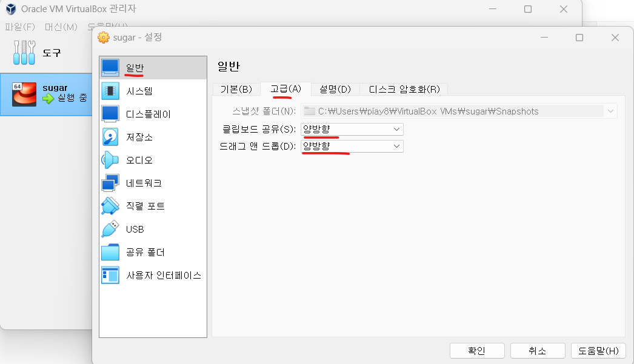The width and height of the screenshot is (634, 364).
Task: Click the 스냅샷 폴더(N) label
Action: pos(264,111)
